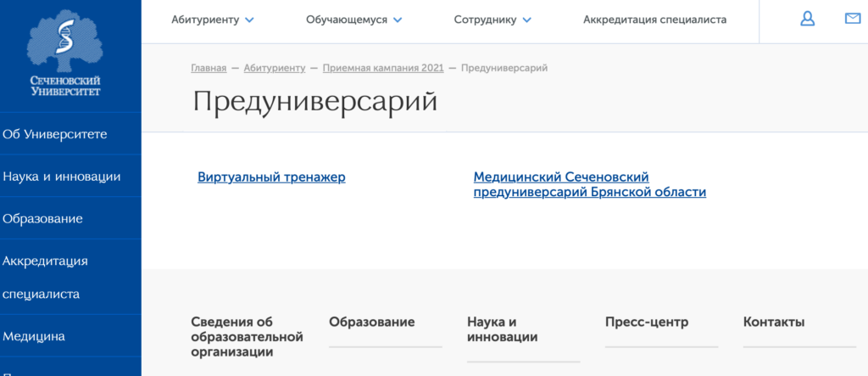Image resolution: width=868 pixels, height=376 pixels.
Task: Open the Сотруднику top menu item
Action: click(x=485, y=20)
